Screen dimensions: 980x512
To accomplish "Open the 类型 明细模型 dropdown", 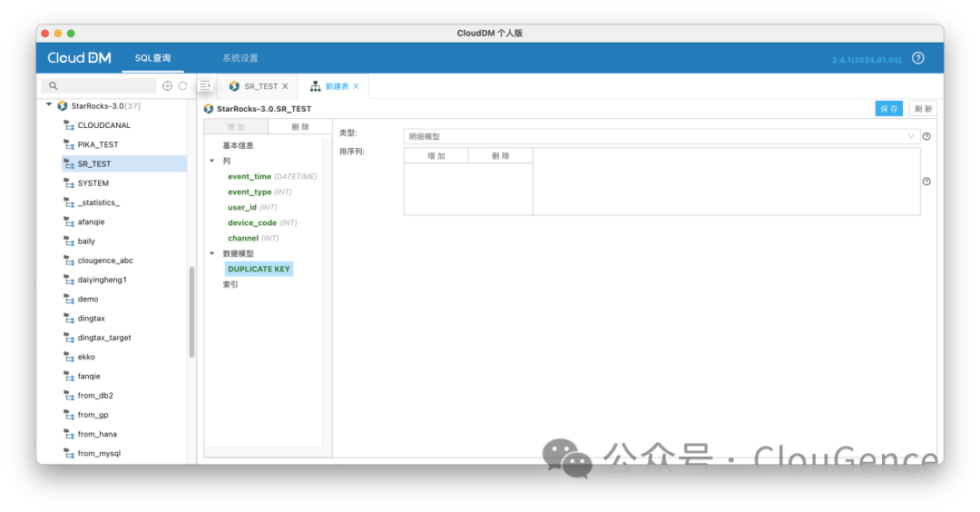I will tap(661, 136).
